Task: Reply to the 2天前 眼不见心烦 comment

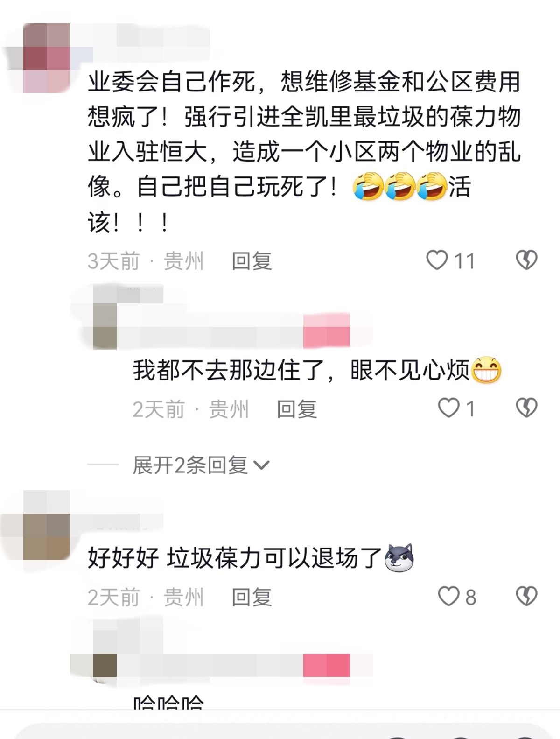Action: pyautogui.click(x=297, y=409)
